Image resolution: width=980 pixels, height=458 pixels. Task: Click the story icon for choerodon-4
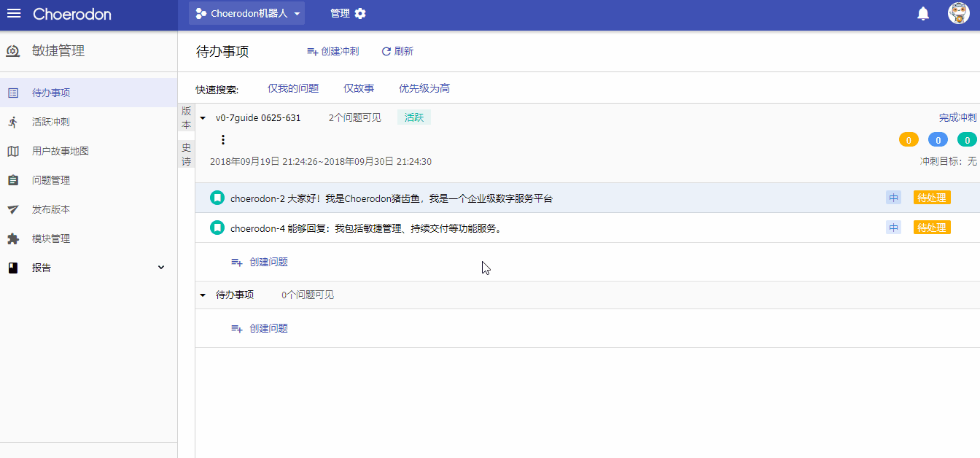click(217, 228)
